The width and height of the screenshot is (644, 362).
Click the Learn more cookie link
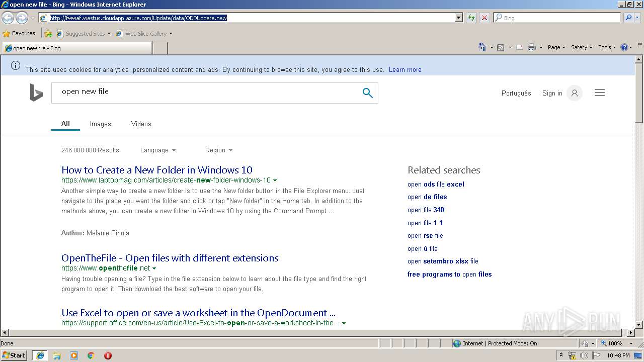(405, 70)
